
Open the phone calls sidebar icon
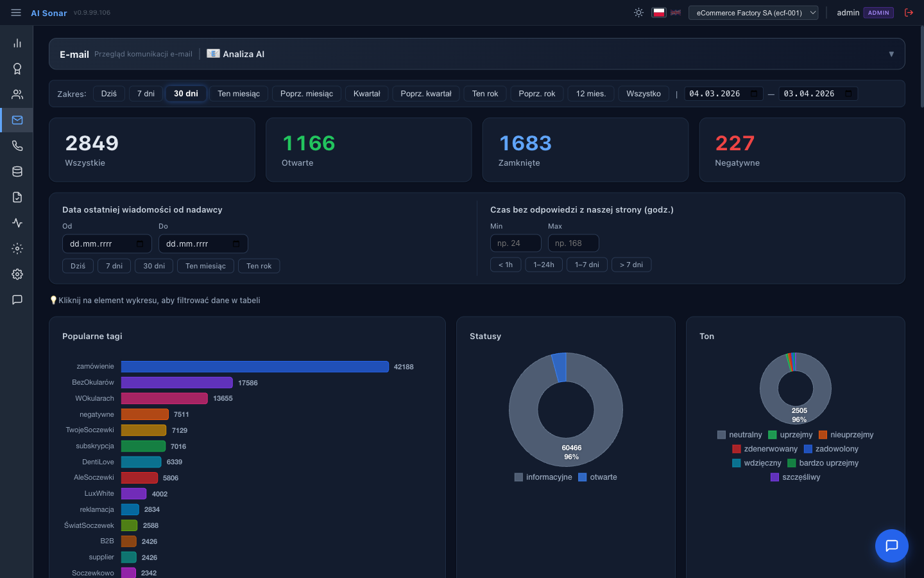17,146
